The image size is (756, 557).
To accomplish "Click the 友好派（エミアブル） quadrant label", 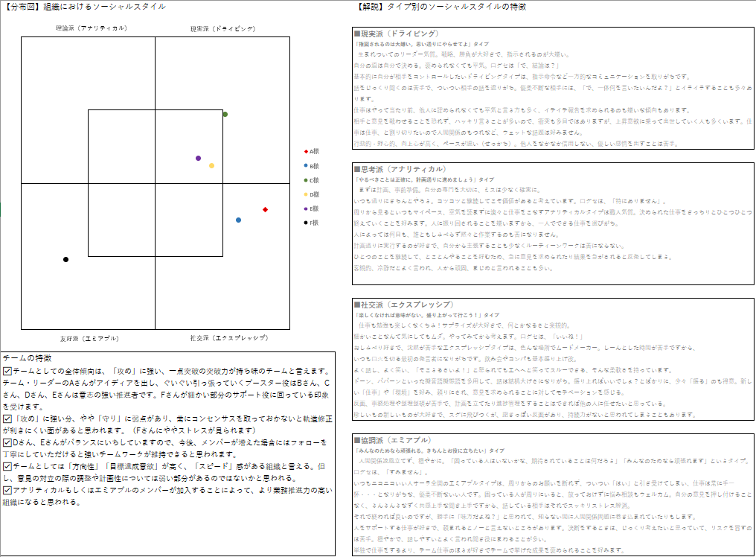I will pyautogui.click(x=89, y=338).
